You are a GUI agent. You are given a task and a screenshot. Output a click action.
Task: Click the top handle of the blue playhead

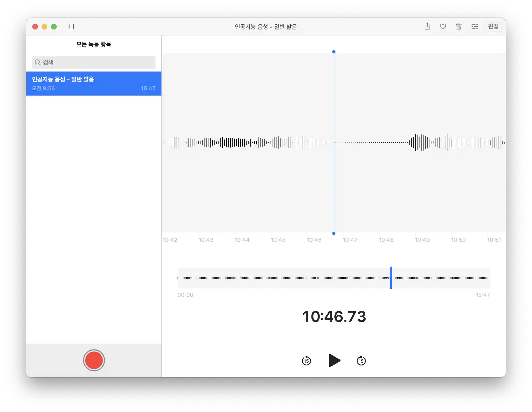[334, 52]
